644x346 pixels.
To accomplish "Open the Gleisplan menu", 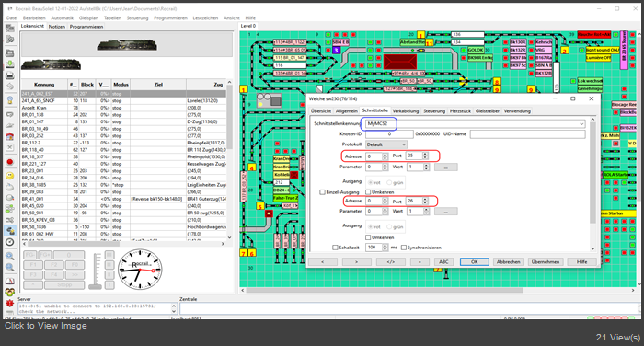I will pyautogui.click(x=88, y=18).
